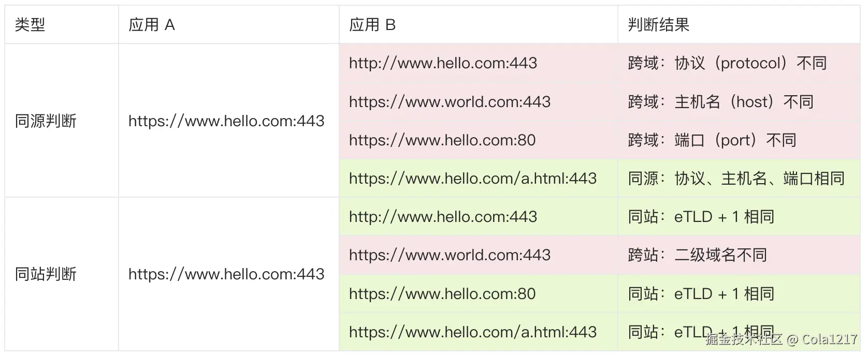Screen dimensions: 868x357
Task: Click the 应用 A URL in the 同站判断 row
Action: pos(226,274)
